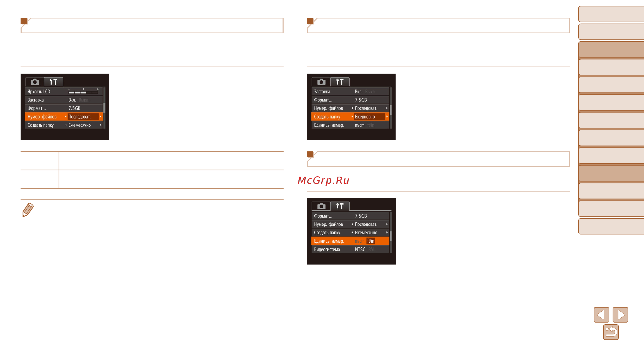Select wrench settings tab in Яркость LCD menu
Viewport: 644px width, 360px height.
click(53, 82)
